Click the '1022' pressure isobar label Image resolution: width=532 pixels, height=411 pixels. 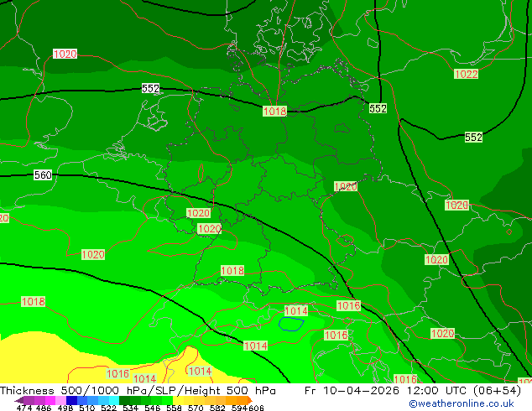[466, 75]
